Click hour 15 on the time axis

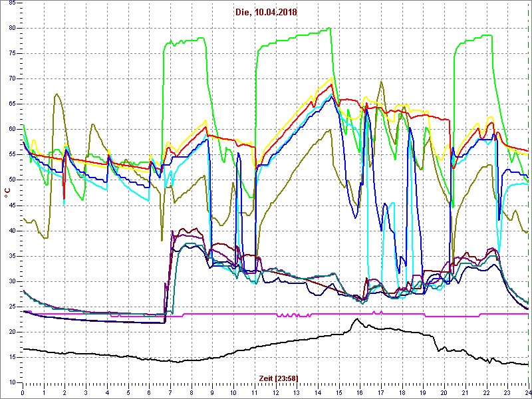[339, 392]
